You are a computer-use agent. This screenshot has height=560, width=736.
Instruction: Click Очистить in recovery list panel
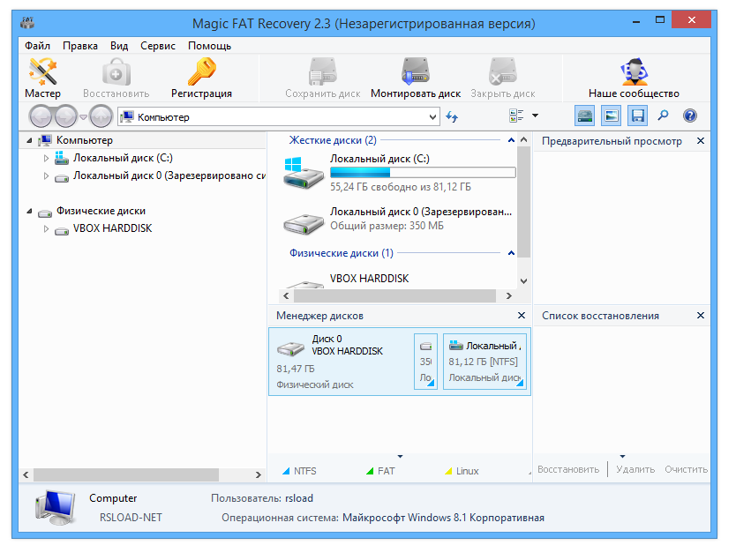[x=686, y=469]
